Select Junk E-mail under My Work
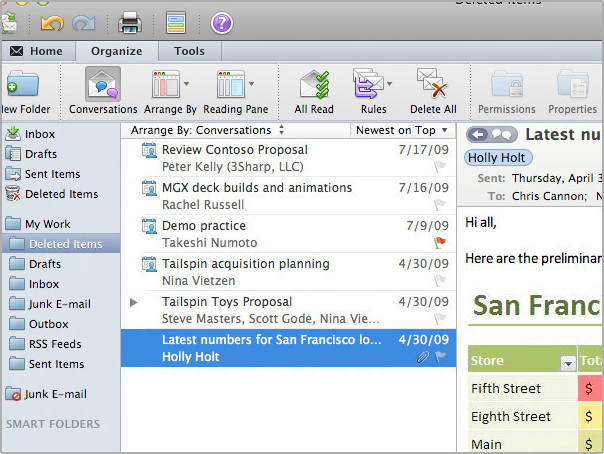The width and height of the screenshot is (604, 454). [61, 304]
